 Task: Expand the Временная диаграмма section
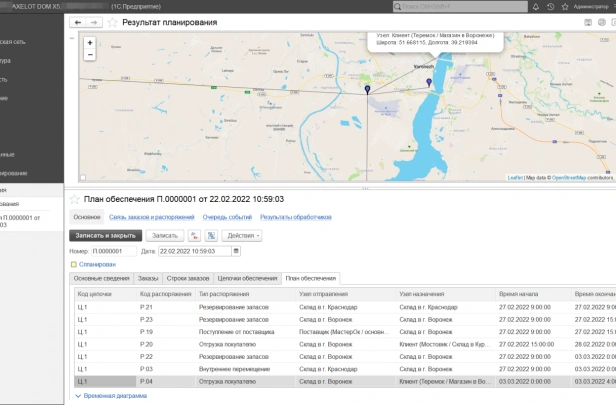pos(112,396)
